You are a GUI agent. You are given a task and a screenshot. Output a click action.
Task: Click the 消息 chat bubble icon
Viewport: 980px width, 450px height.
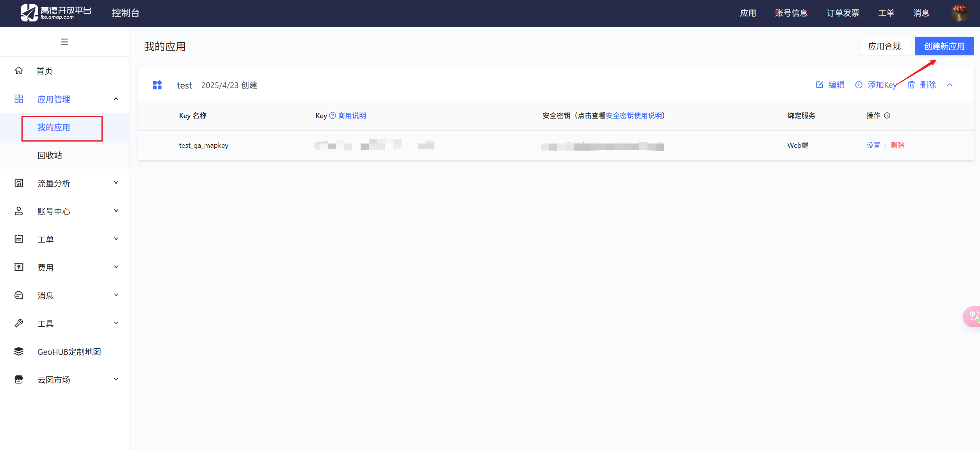[18, 295]
